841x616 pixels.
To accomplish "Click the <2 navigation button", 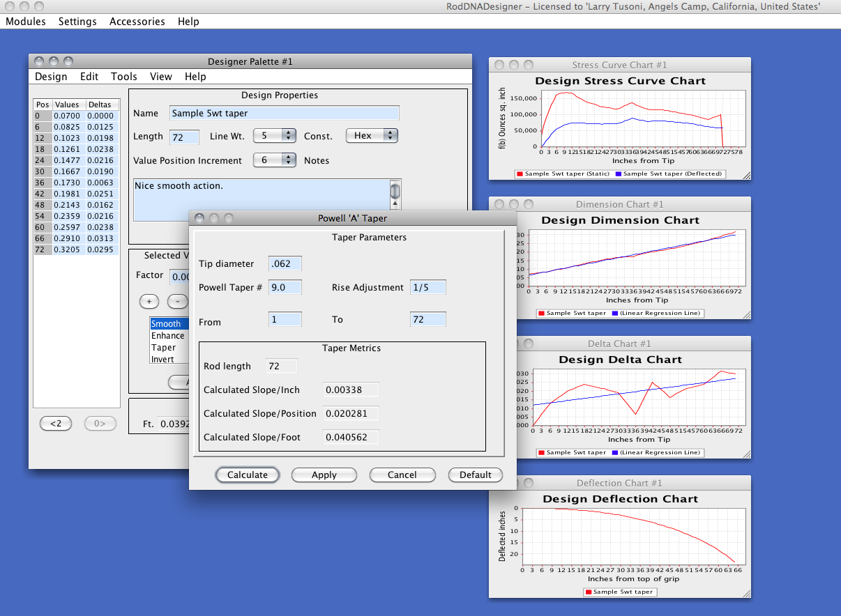I will tap(56, 423).
